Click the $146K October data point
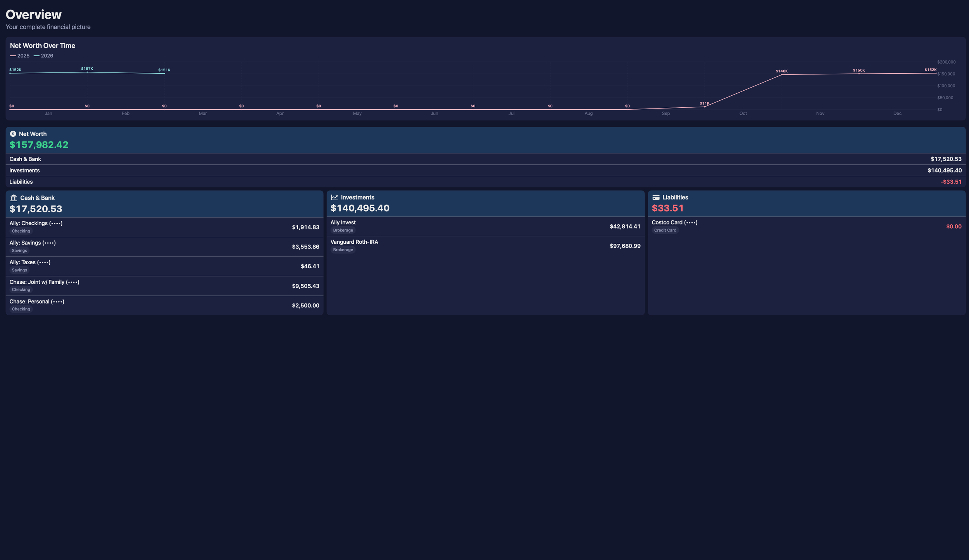969x560 pixels. coord(782,74)
